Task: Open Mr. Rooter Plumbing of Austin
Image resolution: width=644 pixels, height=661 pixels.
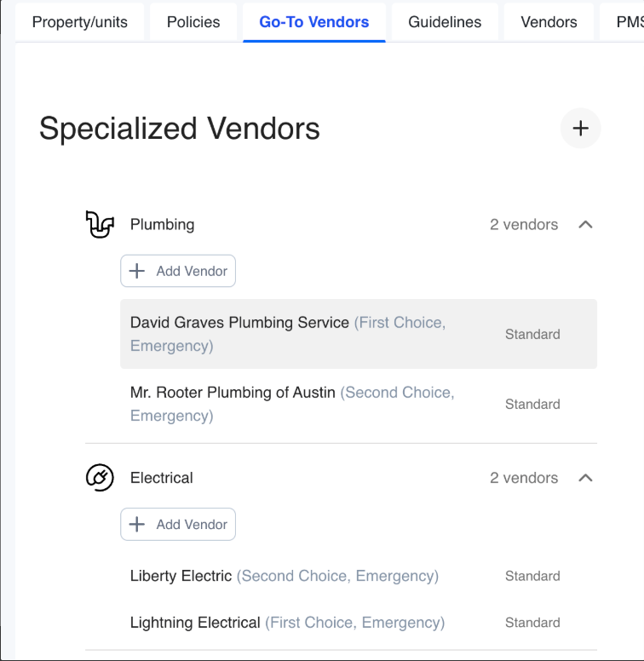Action: point(359,404)
